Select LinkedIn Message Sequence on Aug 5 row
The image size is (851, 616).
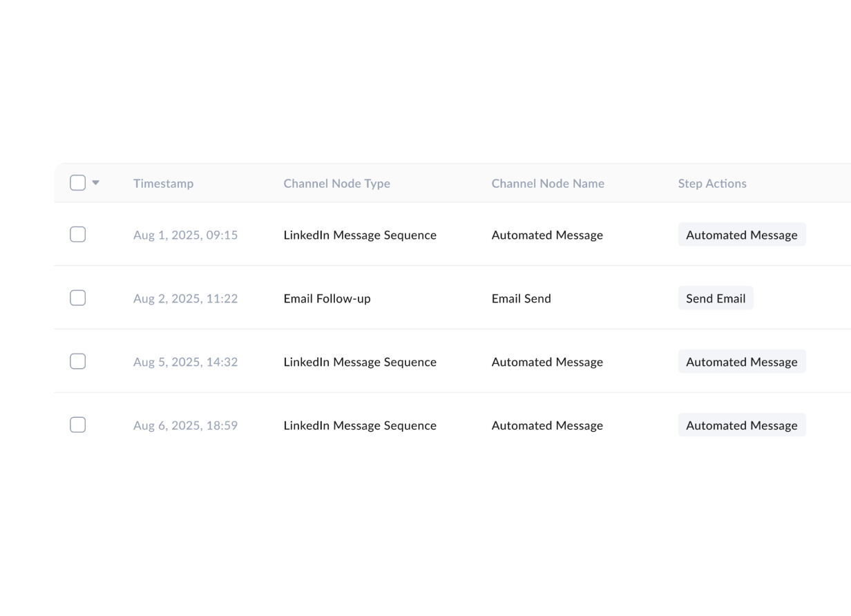coord(360,361)
